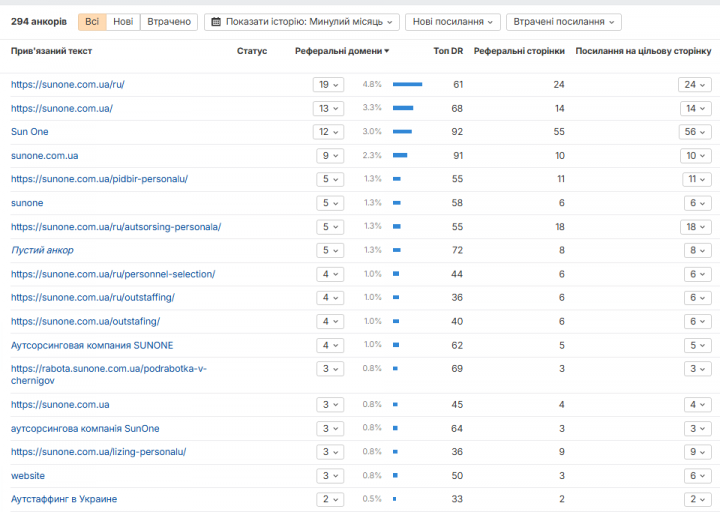Open Аутстаффинг в Украине anchor

point(64,499)
